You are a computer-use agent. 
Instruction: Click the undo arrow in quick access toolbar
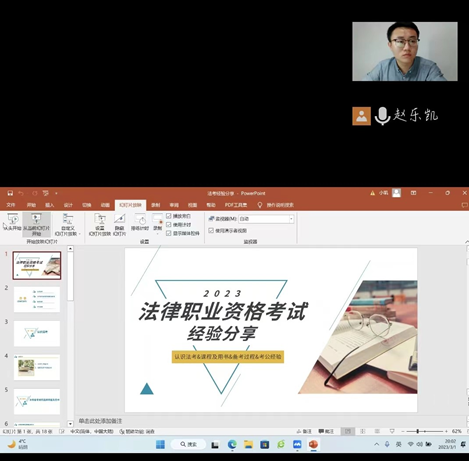(x=21, y=193)
